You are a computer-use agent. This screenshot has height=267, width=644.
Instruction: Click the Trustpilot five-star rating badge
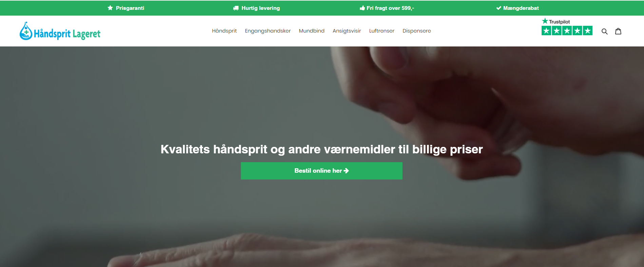[x=567, y=31]
